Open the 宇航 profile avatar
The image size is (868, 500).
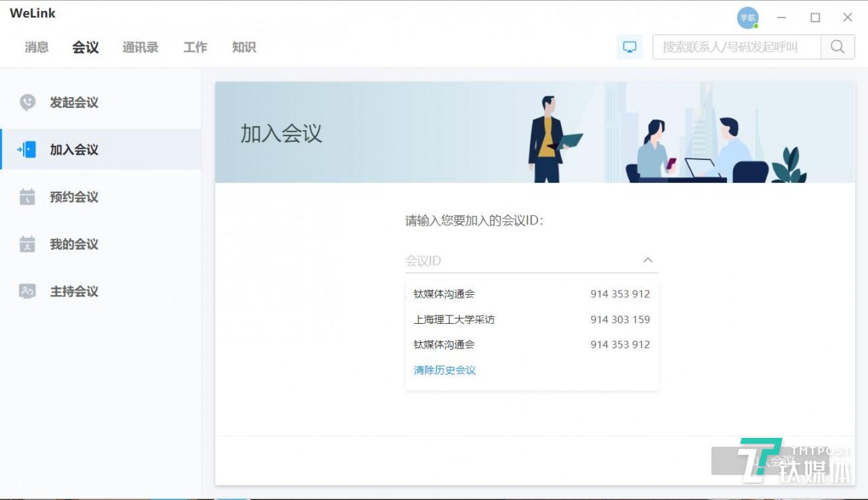coord(747,17)
